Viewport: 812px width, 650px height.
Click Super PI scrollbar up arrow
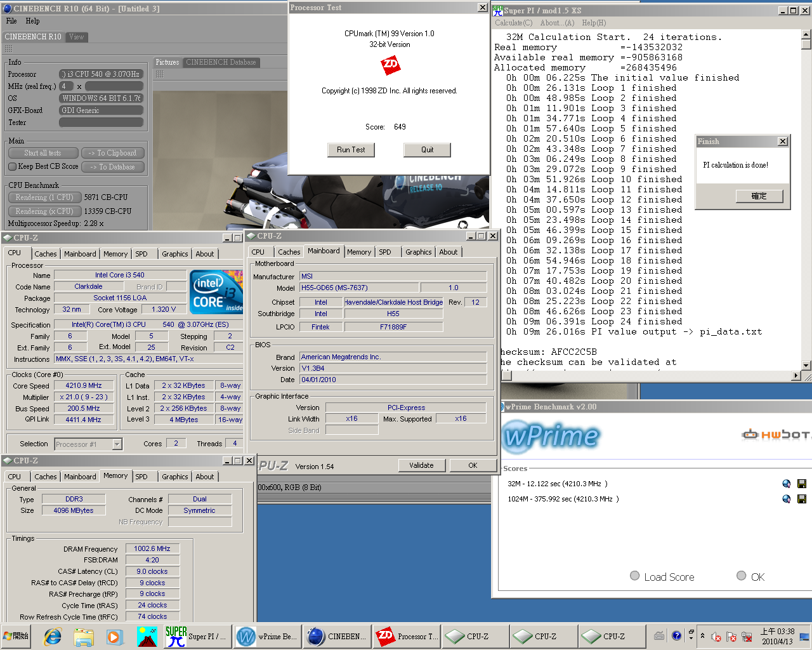click(806, 34)
